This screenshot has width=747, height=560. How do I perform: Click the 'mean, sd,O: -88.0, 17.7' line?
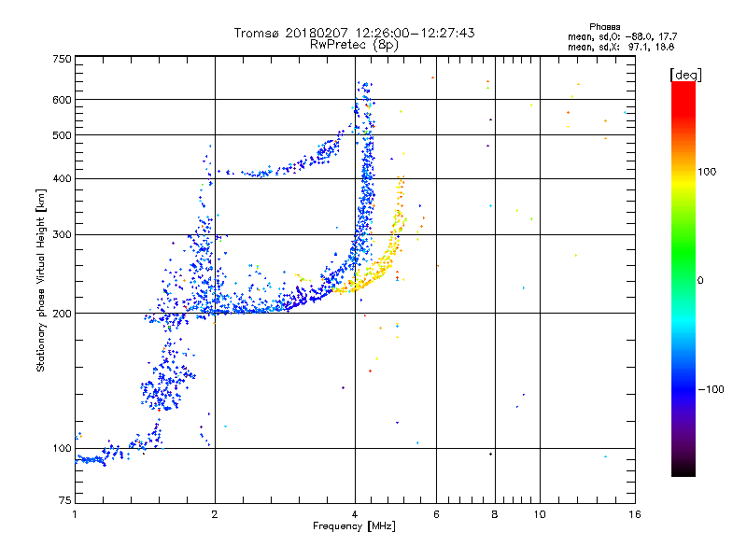pyautogui.click(x=623, y=36)
